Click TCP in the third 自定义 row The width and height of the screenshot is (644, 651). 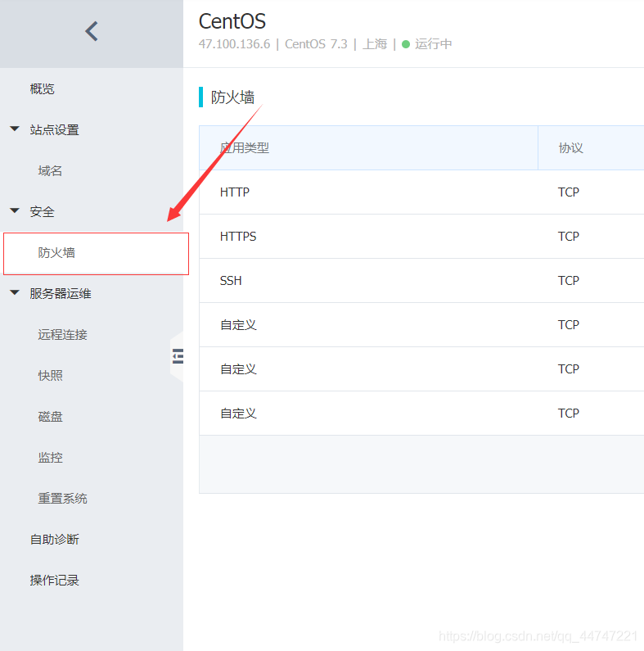coord(568,413)
